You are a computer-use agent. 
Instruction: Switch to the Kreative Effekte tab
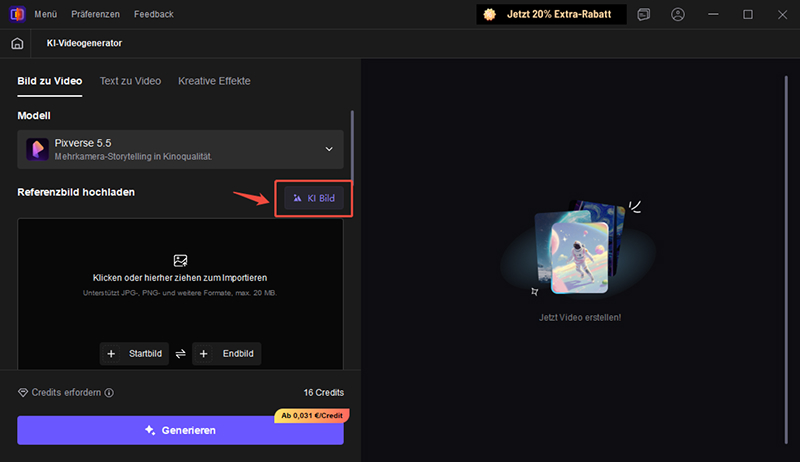click(x=214, y=80)
